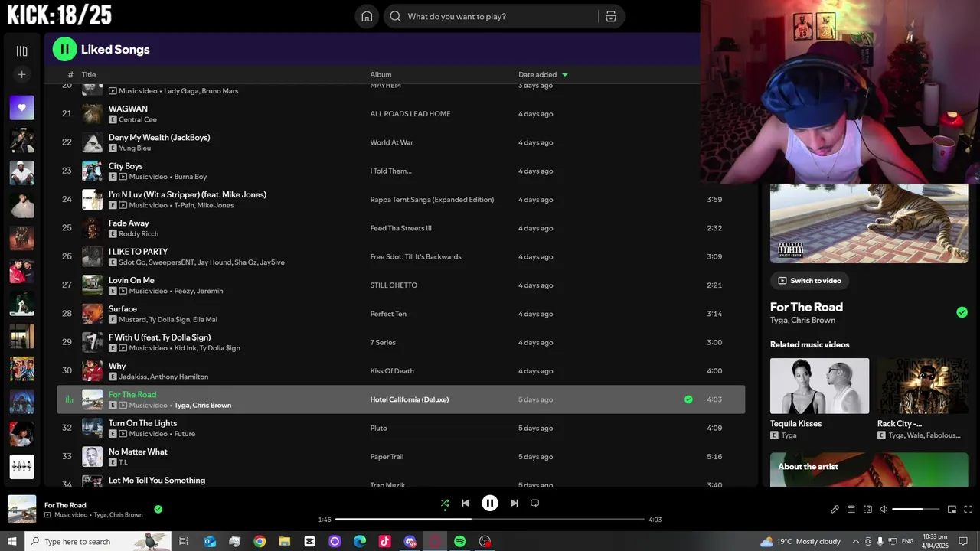980x551 pixels.
Task: Select the Surface song row
Action: 400,314
